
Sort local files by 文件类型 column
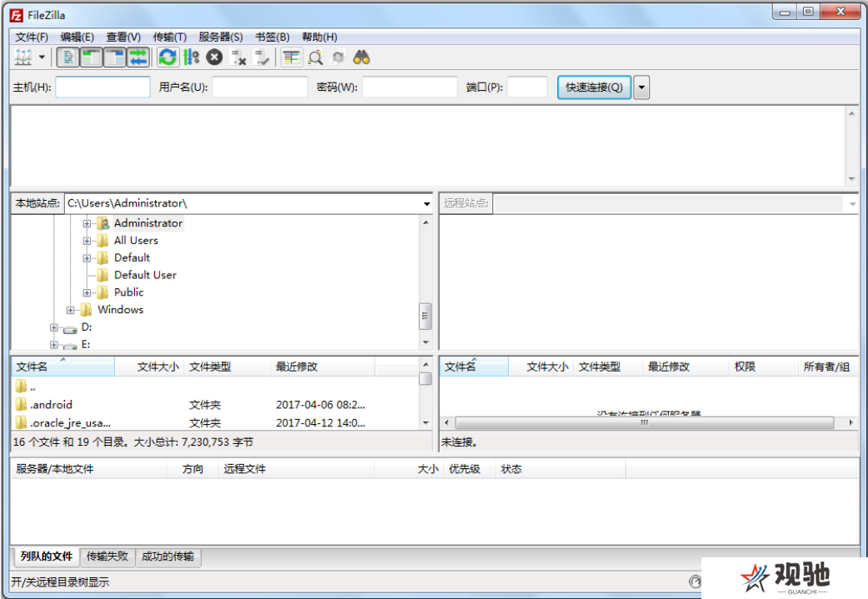[227, 367]
